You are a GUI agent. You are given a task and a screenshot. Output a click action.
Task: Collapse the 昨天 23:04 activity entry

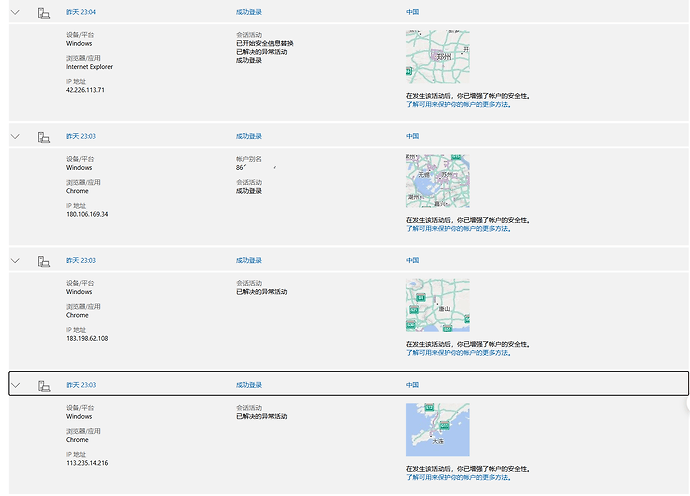15,12
